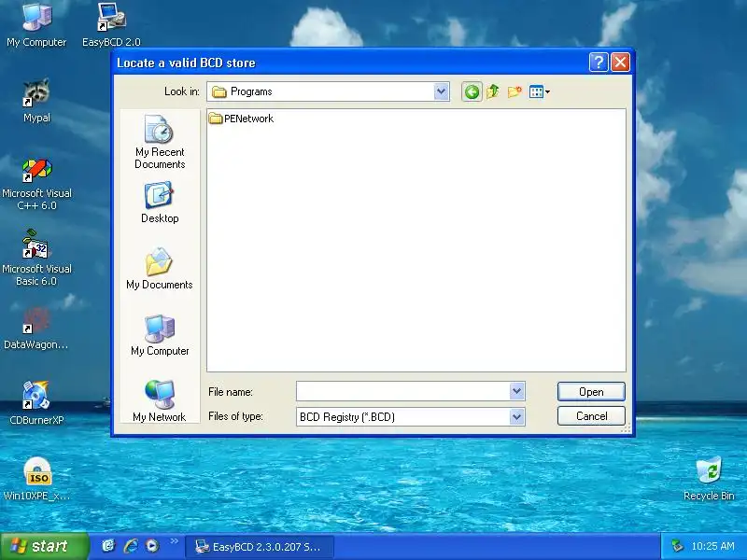Create a new folder in Programs

[514, 91]
